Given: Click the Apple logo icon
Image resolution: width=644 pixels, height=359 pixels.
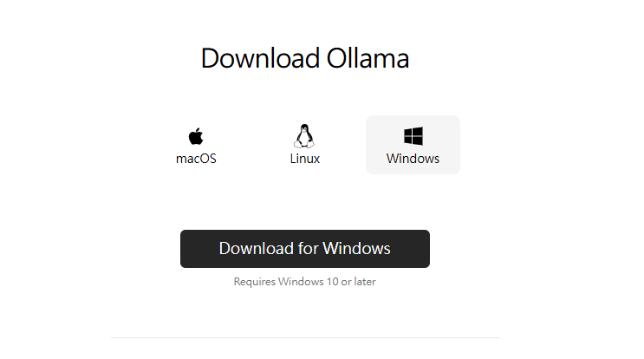Looking at the screenshot, I should [196, 136].
